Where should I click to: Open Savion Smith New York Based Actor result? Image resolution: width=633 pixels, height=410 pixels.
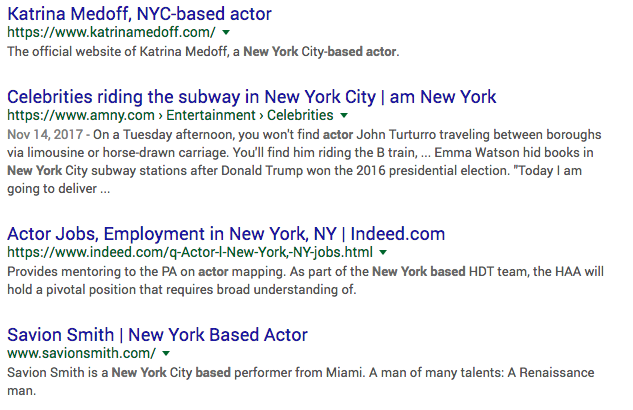click(157, 335)
